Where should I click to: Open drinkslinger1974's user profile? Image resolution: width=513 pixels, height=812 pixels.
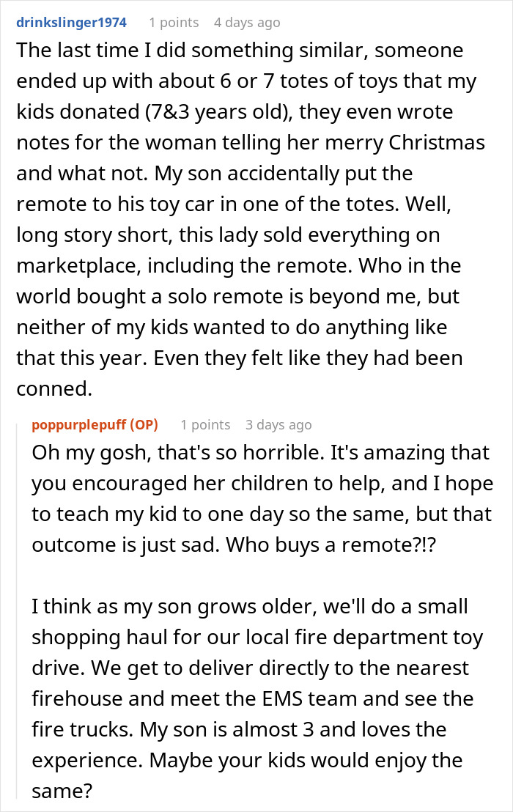(x=71, y=23)
